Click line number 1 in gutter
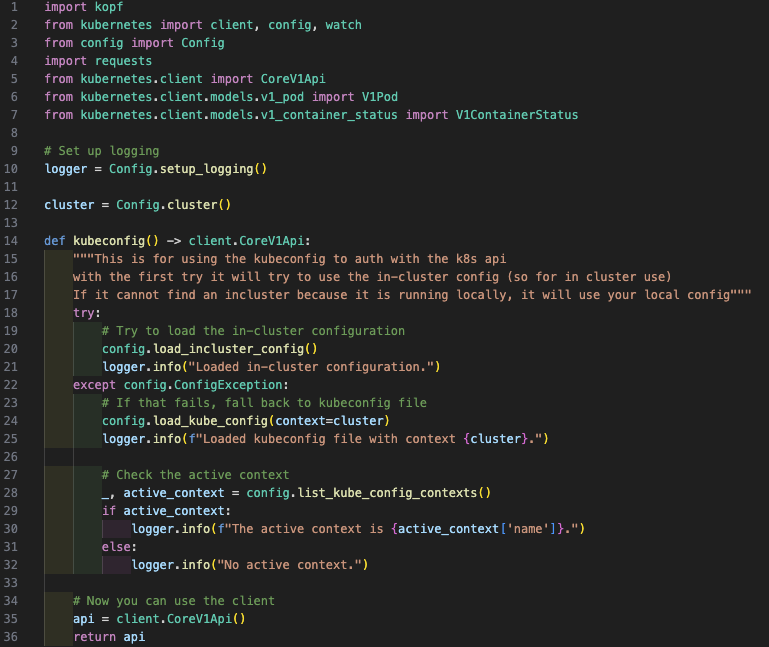The width and height of the screenshot is (769, 647). pyautogui.click(x=14, y=7)
